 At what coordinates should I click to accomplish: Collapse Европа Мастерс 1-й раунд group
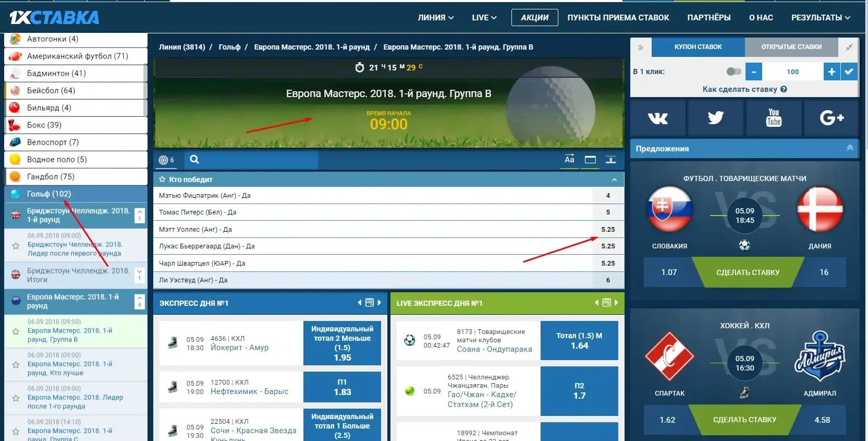140,302
